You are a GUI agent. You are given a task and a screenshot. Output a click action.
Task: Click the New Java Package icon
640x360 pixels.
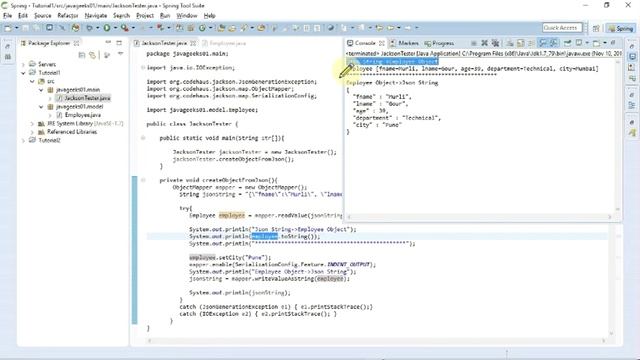click(191, 28)
